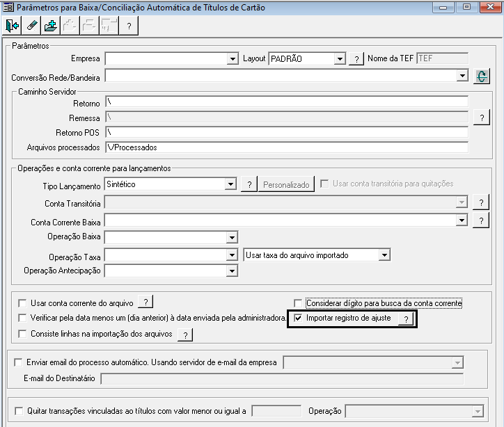Screen dimensions: 504x427
Task: Maximize the parameters window
Action: tap(466, 7)
